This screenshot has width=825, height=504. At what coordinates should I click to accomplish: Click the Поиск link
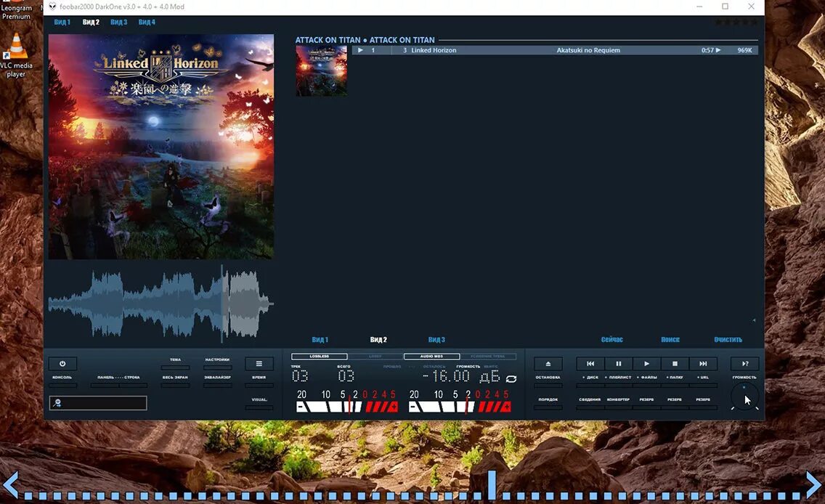[670, 340]
